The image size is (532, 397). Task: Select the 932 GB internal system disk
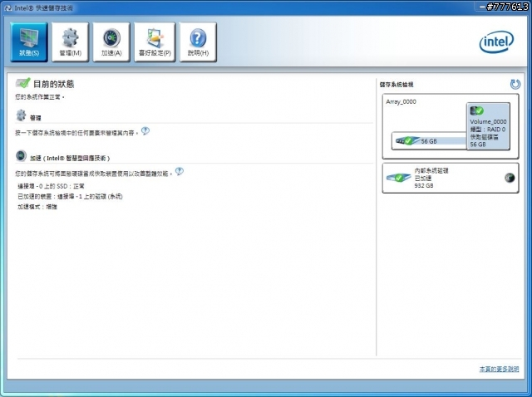[x=451, y=178]
